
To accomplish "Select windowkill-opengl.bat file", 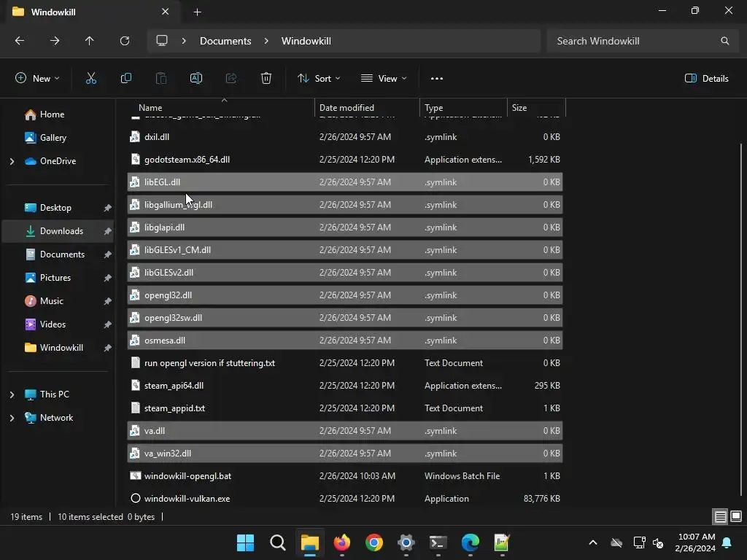I will click(x=345, y=476).
